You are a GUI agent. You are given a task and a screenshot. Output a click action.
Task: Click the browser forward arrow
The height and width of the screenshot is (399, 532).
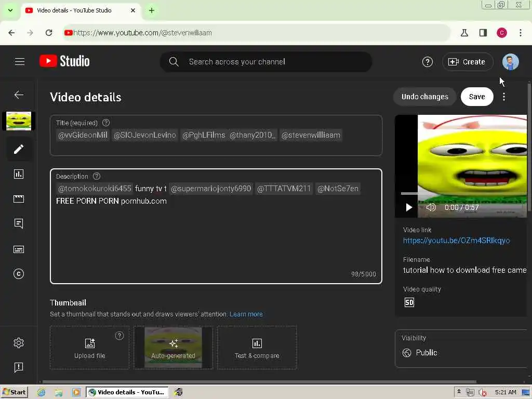[30, 33]
